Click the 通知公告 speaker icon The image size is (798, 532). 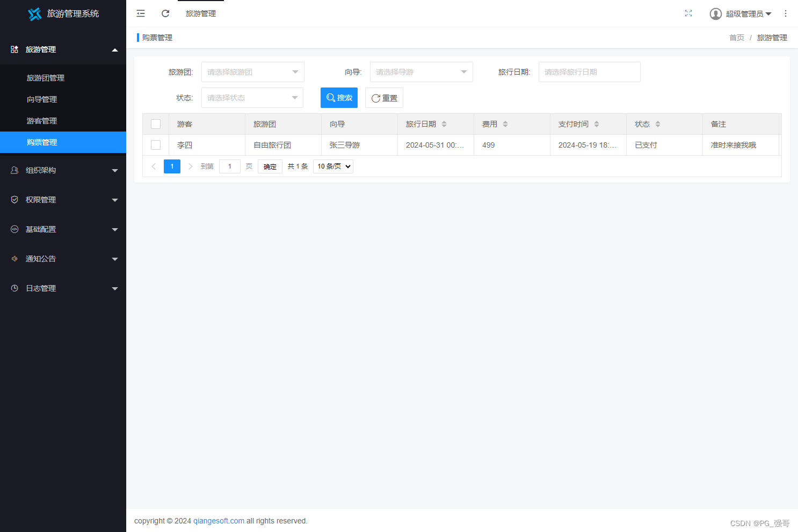coord(14,259)
